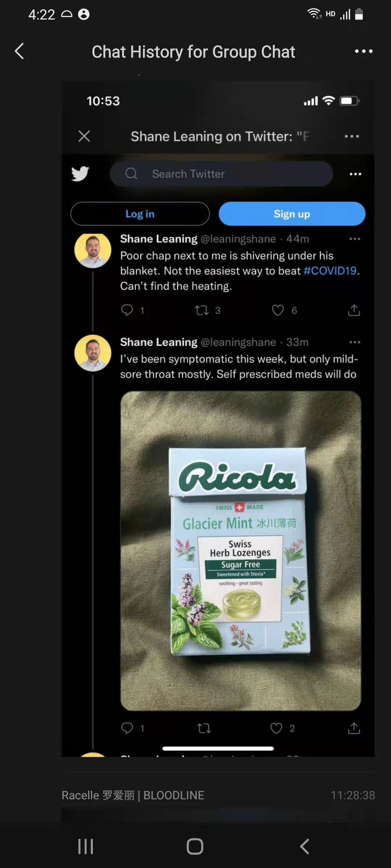Open the three-dot menu next to Twitter search bar
Image resolution: width=391 pixels, height=868 pixels.
355,174
